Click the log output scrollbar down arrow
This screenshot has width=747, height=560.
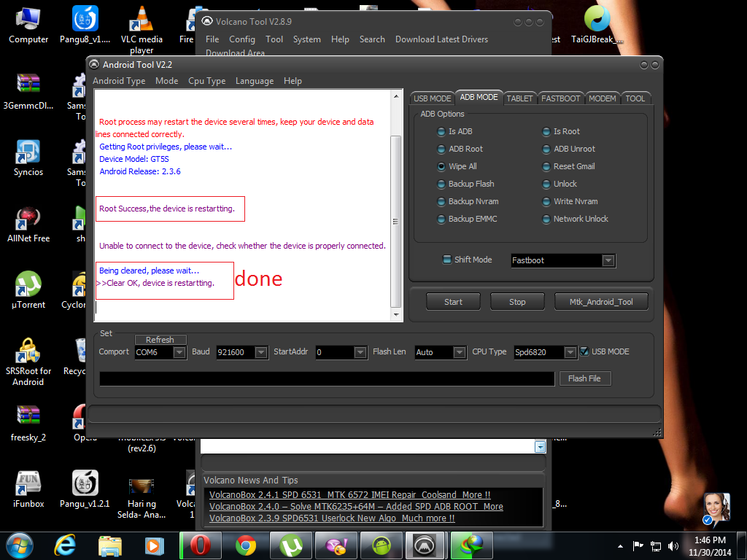pyautogui.click(x=396, y=315)
